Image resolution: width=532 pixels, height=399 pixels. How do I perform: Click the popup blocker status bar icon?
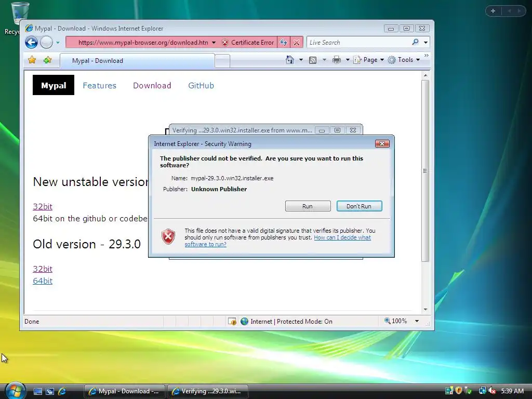(232, 321)
